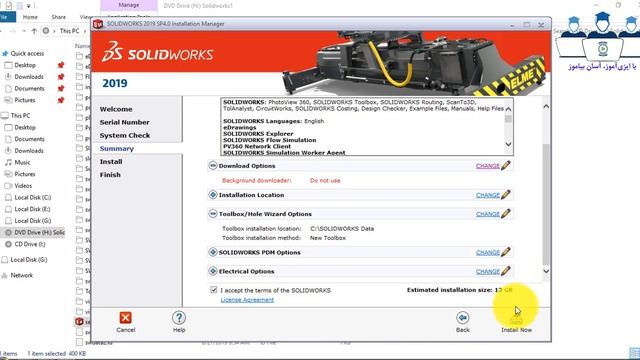Open Pictures under Quick access

(25, 100)
